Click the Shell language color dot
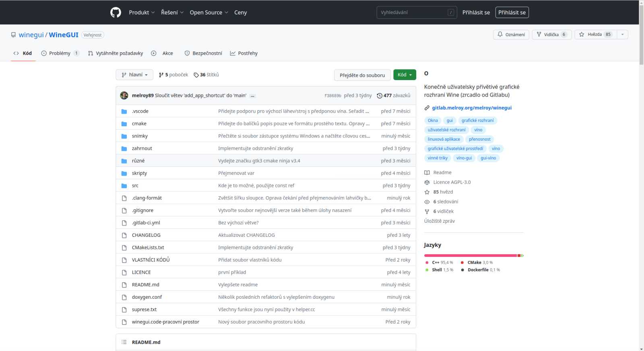644x351 pixels. 427,270
